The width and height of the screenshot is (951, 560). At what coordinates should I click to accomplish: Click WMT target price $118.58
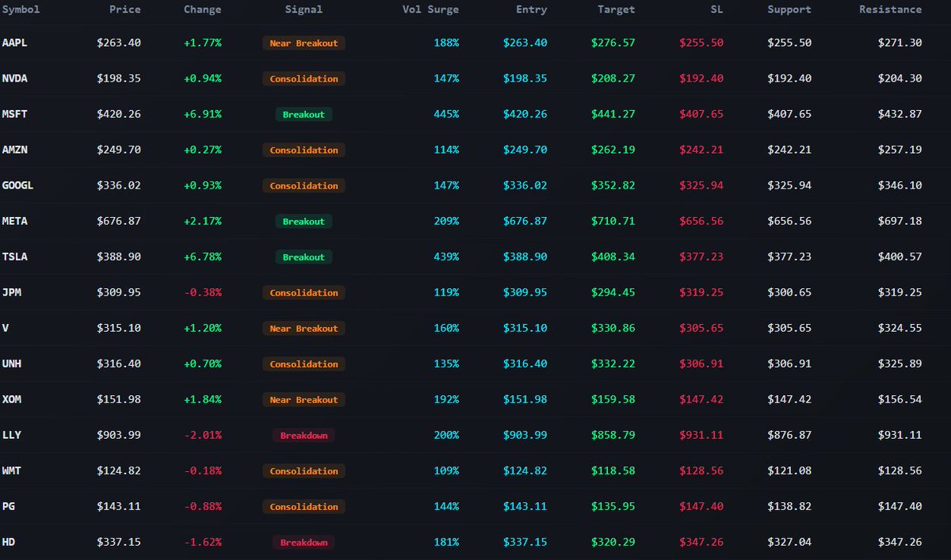tap(613, 470)
